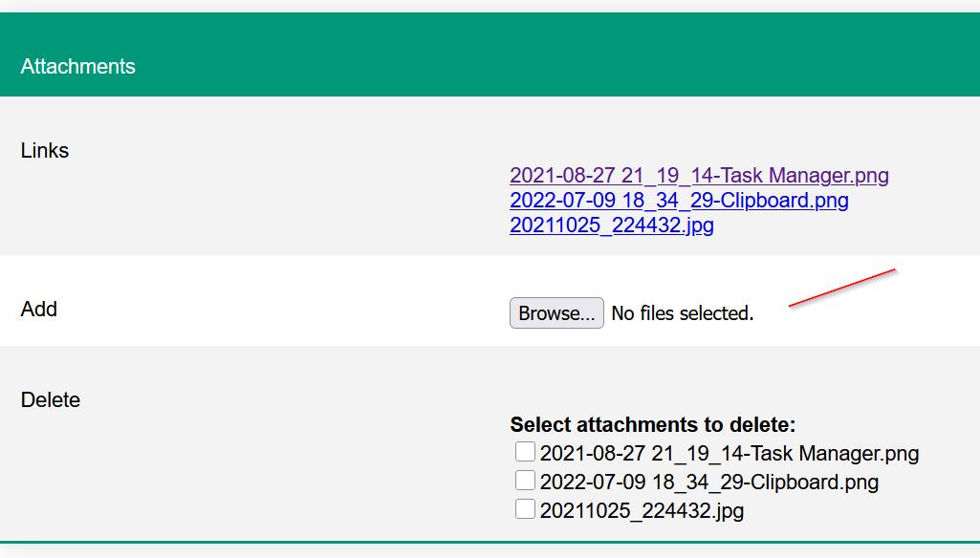
Task: Click 20211025_224432.jpg label in delete list
Action: click(642, 511)
